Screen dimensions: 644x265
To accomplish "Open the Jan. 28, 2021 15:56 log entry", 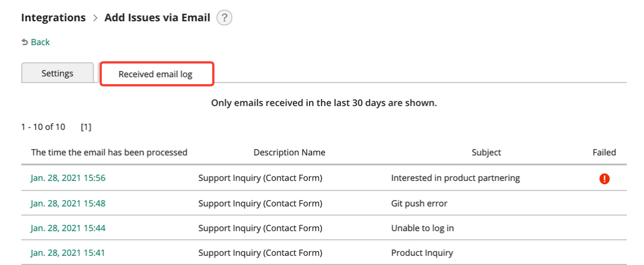I will tap(67, 178).
